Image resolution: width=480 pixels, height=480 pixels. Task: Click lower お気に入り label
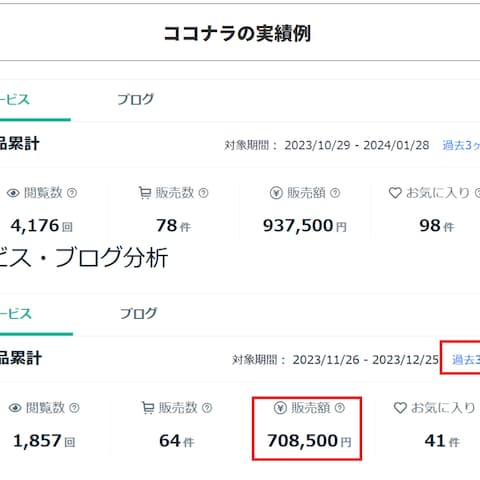click(x=443, y=408)
